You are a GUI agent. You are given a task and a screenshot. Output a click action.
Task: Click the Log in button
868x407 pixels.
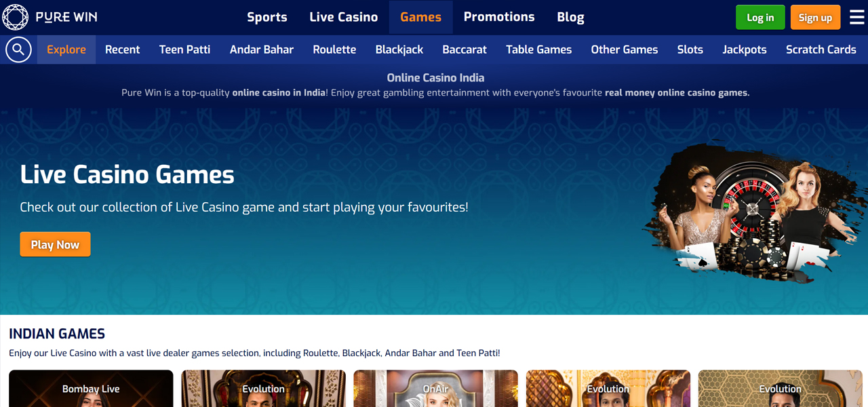pyautogui.click(x=760, y=18)
